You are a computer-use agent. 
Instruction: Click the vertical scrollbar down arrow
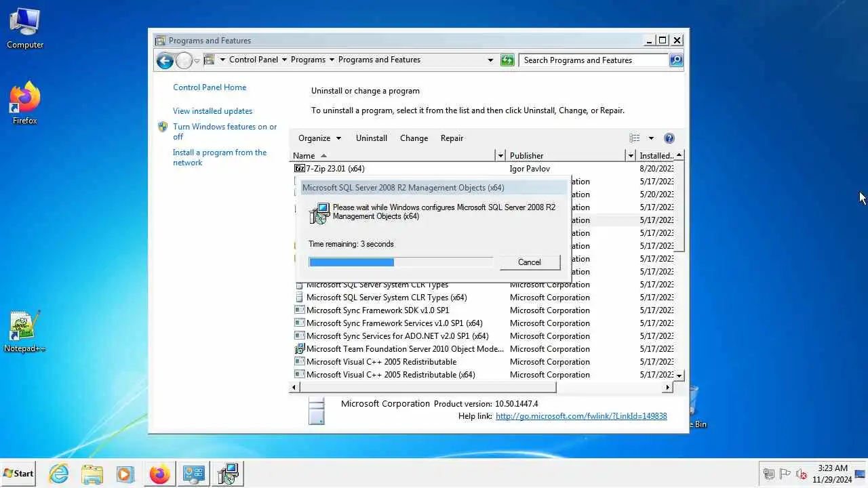click(679, 375)
